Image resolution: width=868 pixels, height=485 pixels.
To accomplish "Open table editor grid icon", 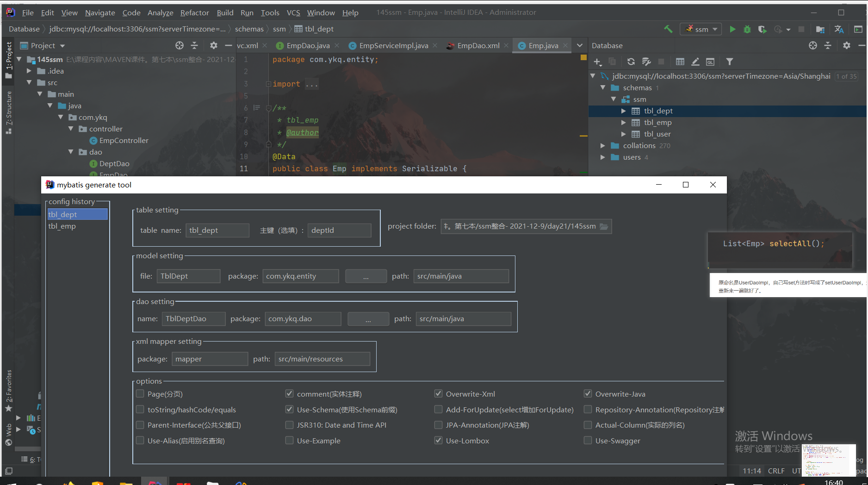I will 680,62.
